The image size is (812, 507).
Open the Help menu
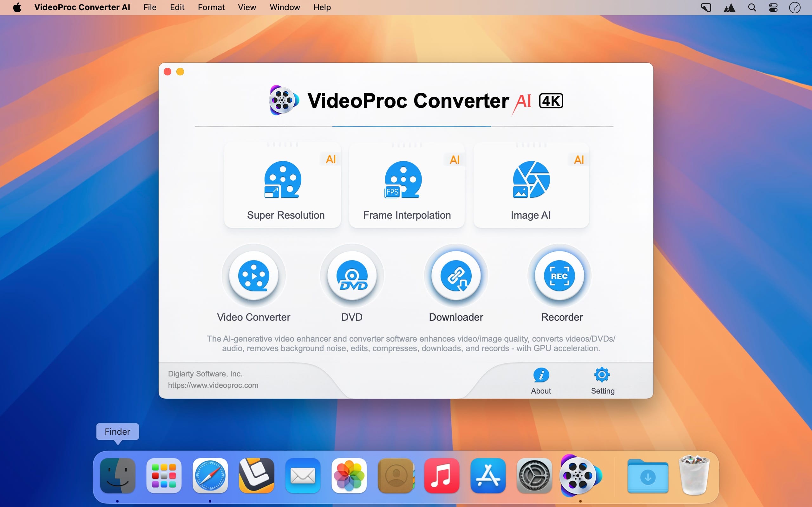click(321, 7)
